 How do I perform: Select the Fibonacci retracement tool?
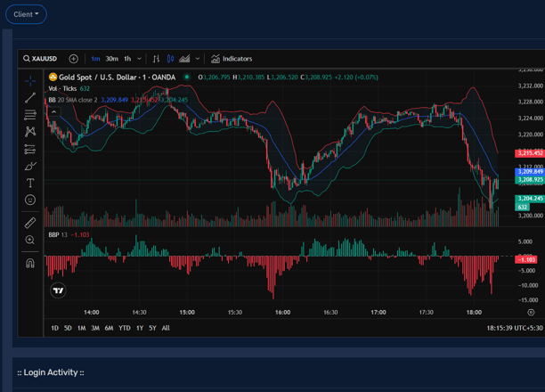click(x=30, y=115)
